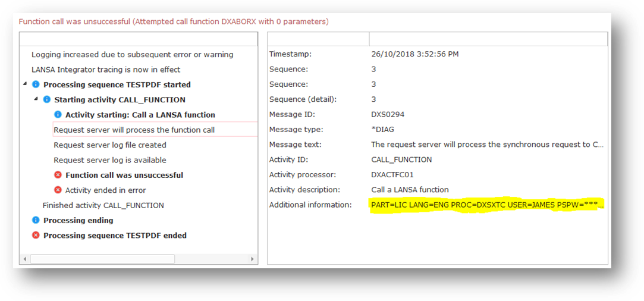This screenshot has width=644, height=301.
Task: Click the Timestamp: label
Action: coord(290,54)
